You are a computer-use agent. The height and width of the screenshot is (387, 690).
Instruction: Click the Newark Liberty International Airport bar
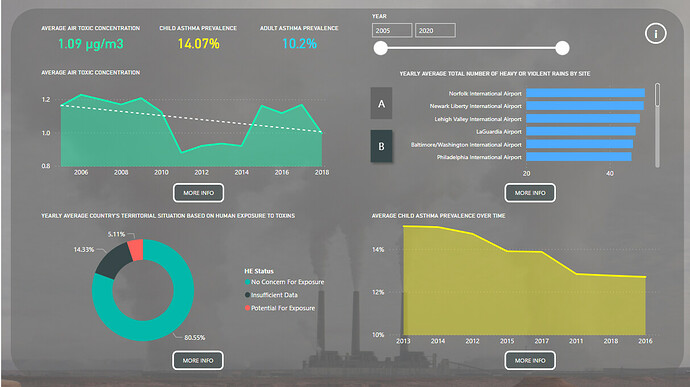pyautogui.click(x=585, y=106)
